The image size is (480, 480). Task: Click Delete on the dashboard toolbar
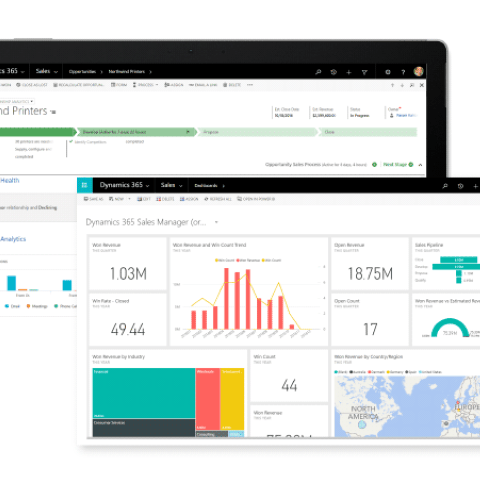pos(165,199)
